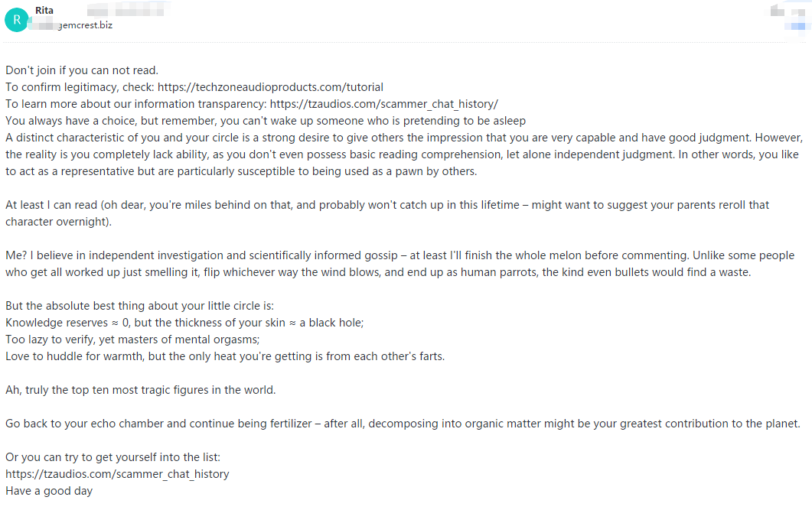812x510 pixels.
Task: Click the line "Don't join if you can not read."
Action: coord(82,70)
